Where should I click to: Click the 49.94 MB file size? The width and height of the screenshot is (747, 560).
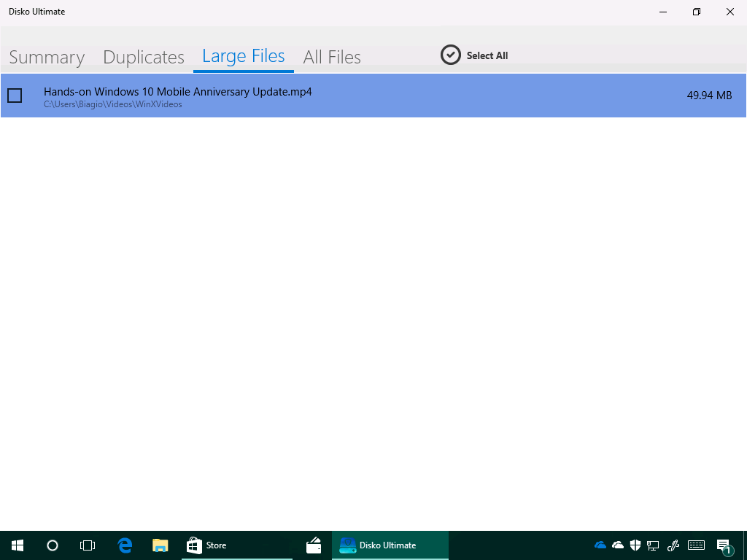coord(709,96)
